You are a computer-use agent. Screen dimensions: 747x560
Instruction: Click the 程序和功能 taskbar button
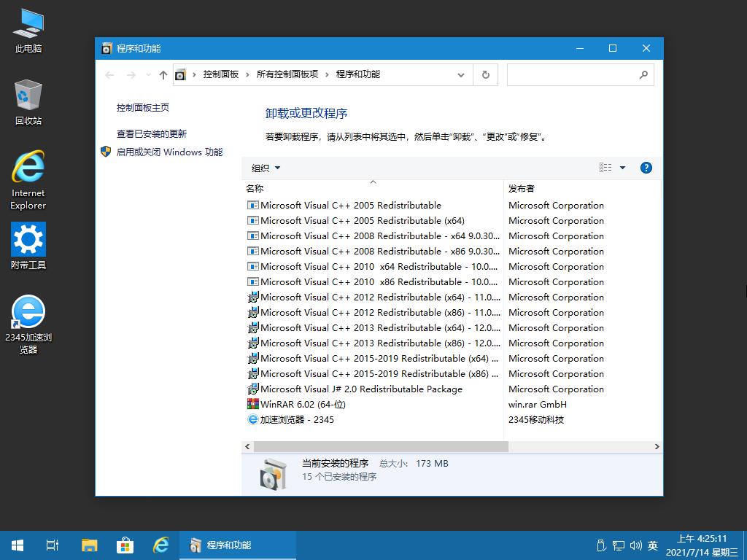coord(238,545)
